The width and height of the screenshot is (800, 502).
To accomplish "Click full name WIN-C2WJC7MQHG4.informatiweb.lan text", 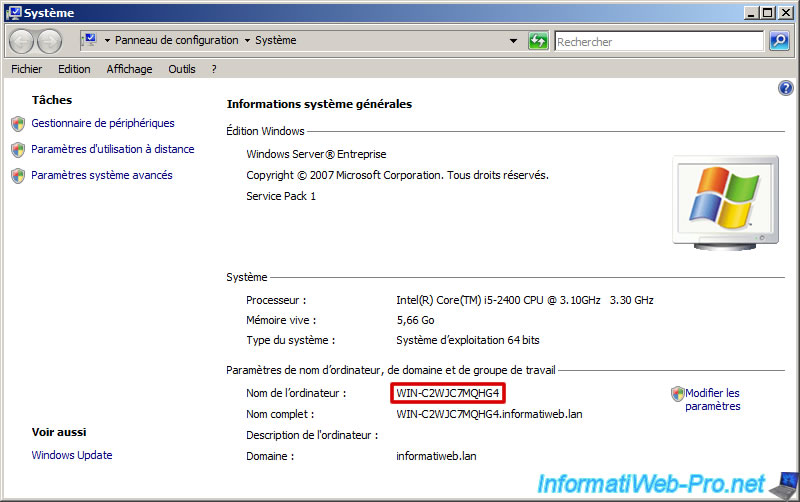I will 489,414.
